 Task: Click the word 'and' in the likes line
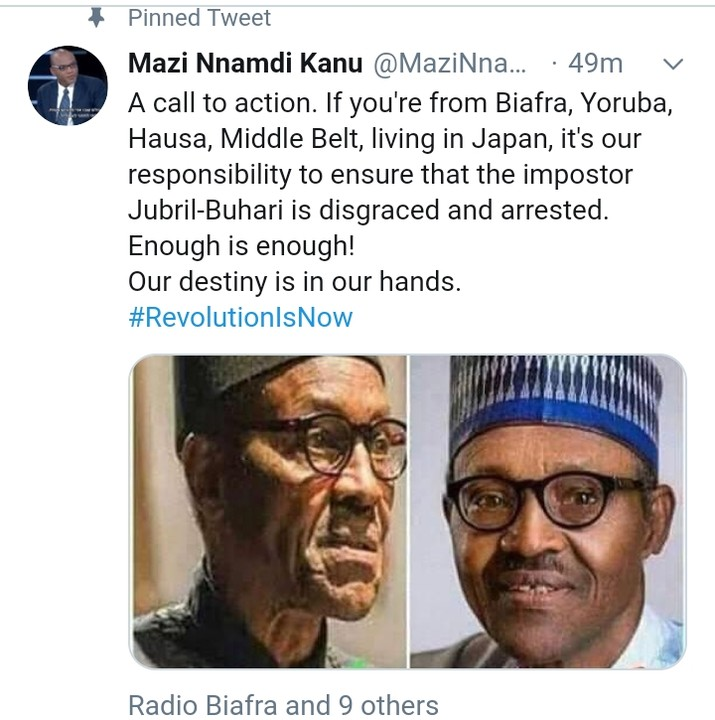coord(306,705)
